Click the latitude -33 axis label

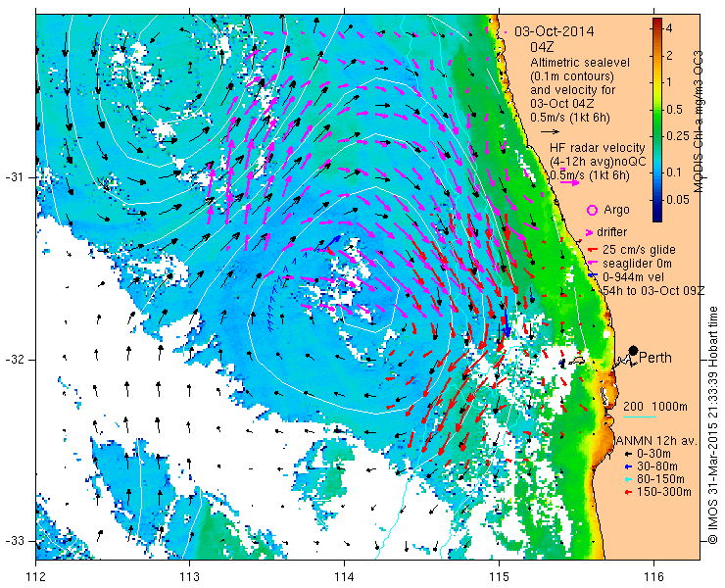click(x=14, y=541)
